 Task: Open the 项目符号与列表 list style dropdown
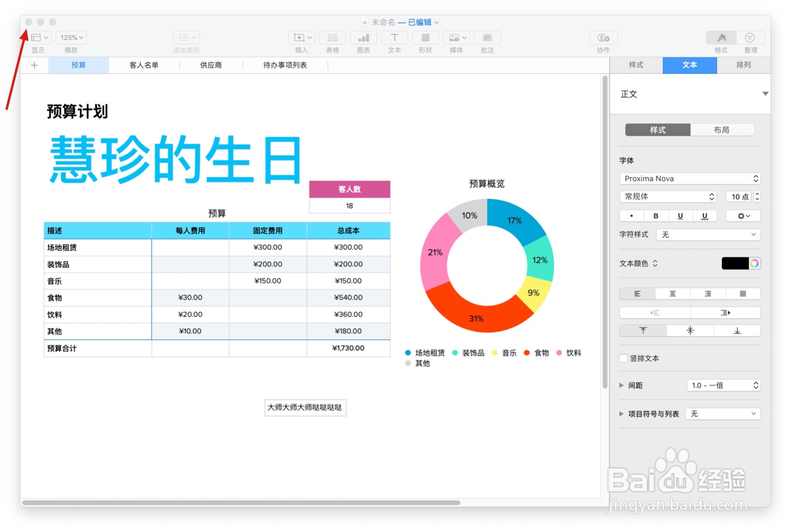pos(722,413)
